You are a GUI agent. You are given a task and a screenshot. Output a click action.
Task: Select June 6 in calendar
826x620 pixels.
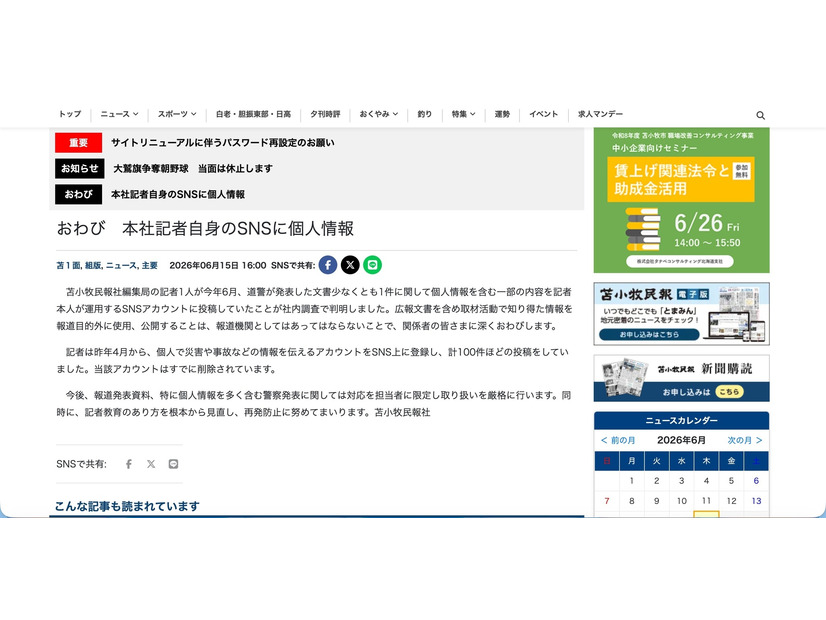(x=756, y=481)
